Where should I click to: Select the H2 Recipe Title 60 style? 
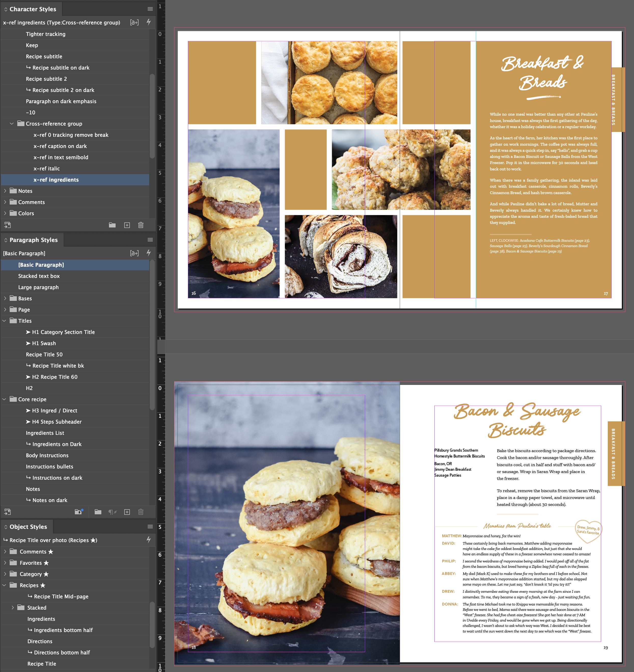[x=54, y=377]
